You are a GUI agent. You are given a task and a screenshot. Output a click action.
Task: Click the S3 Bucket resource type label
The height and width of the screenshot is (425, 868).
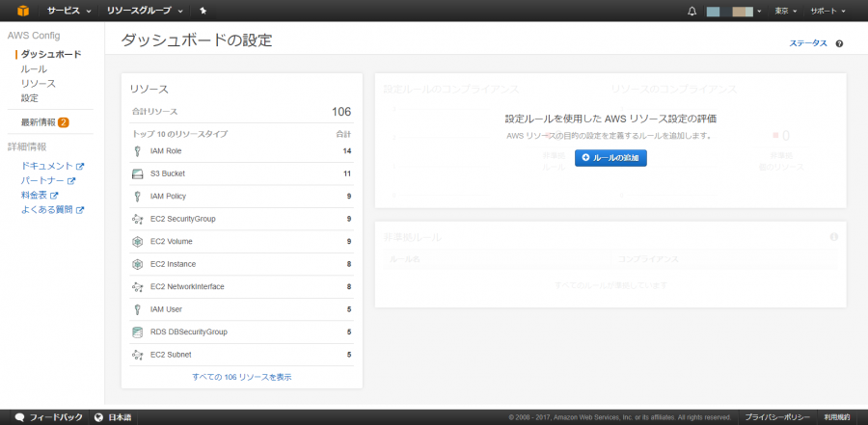(x=167, y=173)
